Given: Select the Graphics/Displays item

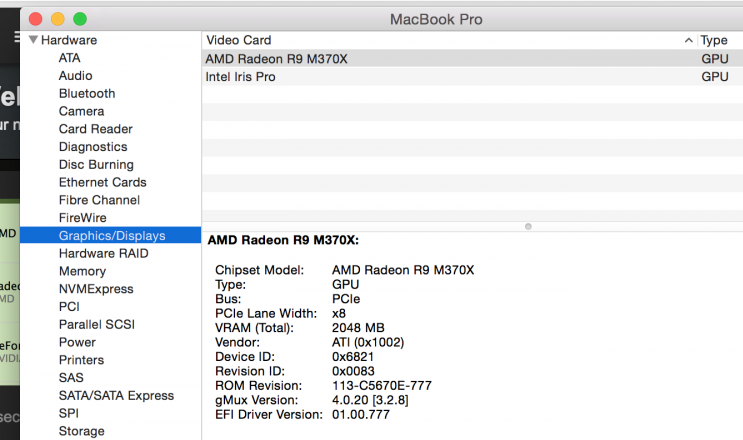Looking at the screenshot, I should (x=110, y=235).
